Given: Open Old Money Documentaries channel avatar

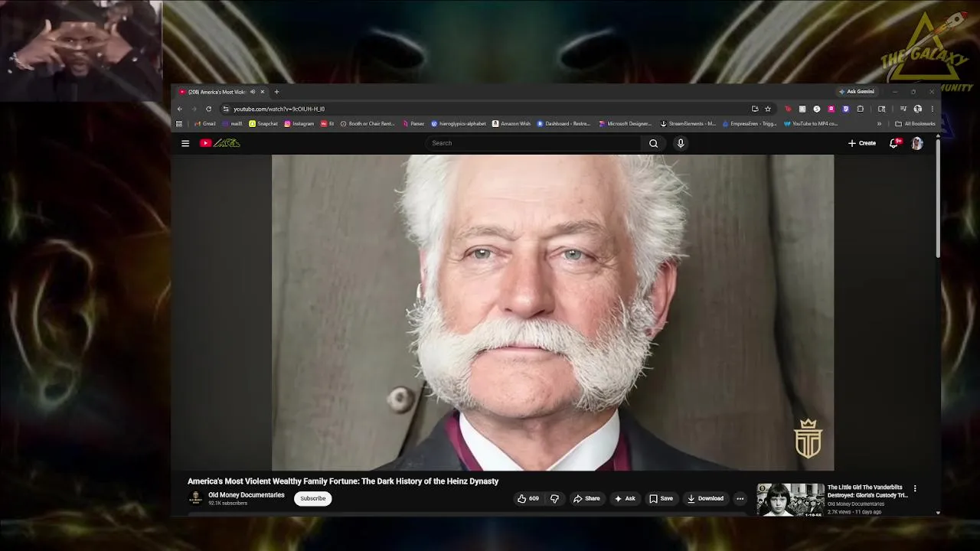Looking at the screenshot, I should (x=195, y=498).
